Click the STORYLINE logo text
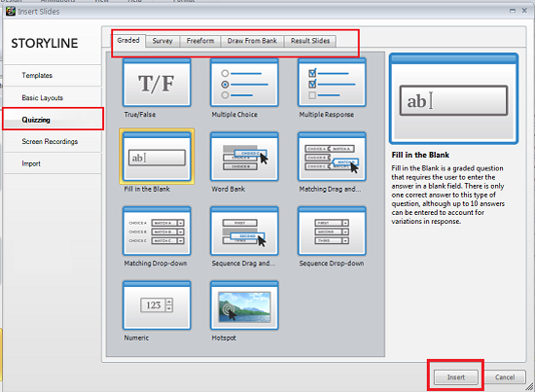Viewport: 535px width, 392px height. point(45,44)
